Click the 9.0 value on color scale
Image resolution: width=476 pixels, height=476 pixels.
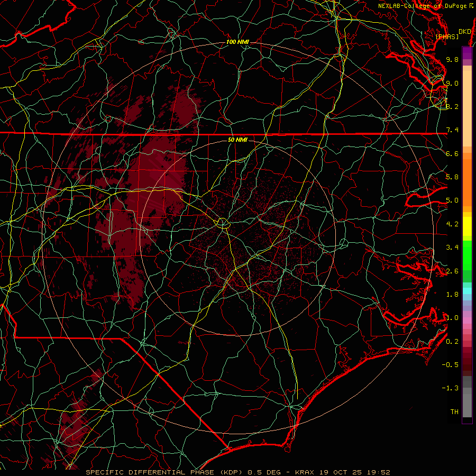coord(452,83)
